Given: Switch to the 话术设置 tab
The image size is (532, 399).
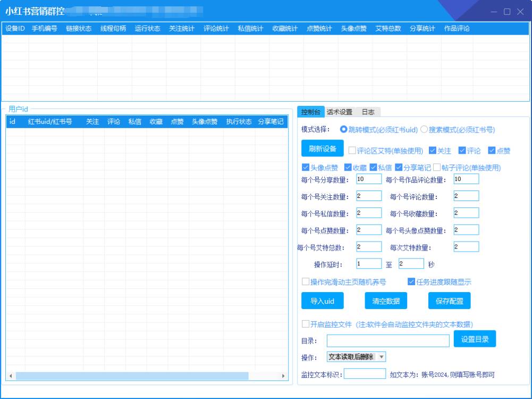Looking at the screenshot, I should (x=340, y=112).
